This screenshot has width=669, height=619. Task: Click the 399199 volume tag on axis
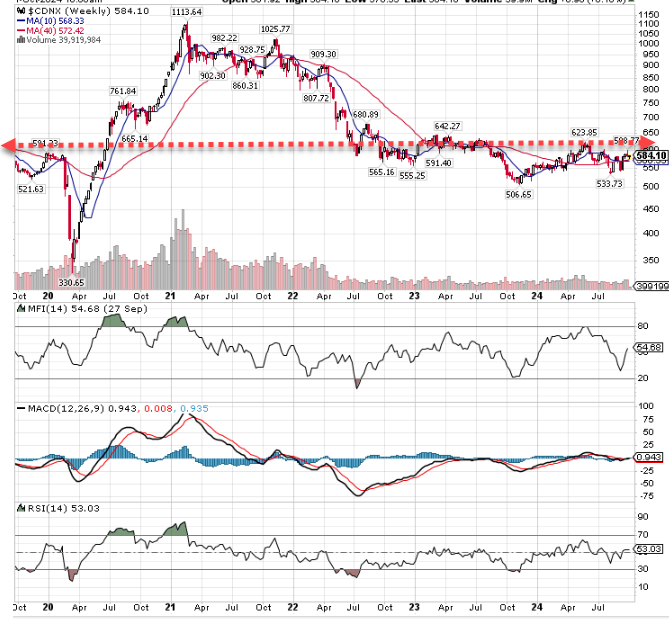652,286
